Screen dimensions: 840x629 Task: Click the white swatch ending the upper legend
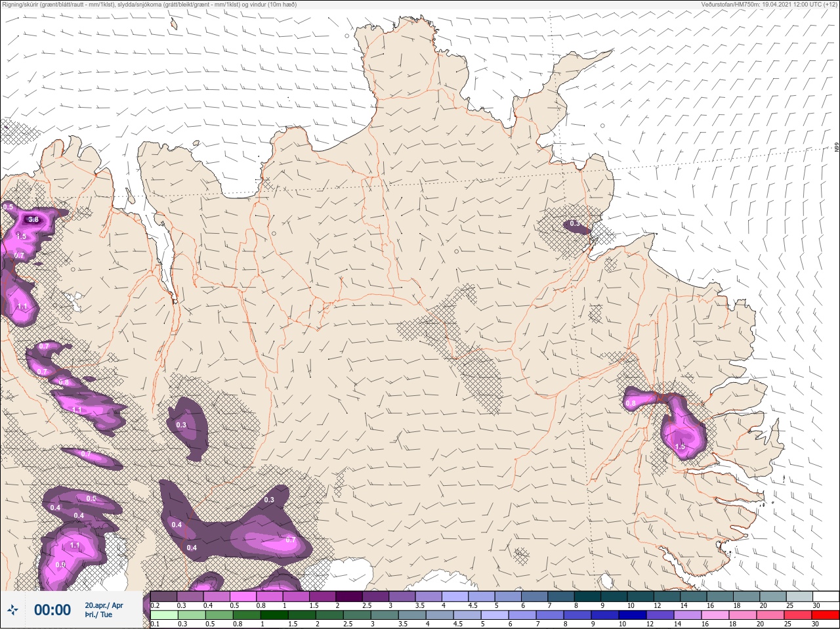826,596
